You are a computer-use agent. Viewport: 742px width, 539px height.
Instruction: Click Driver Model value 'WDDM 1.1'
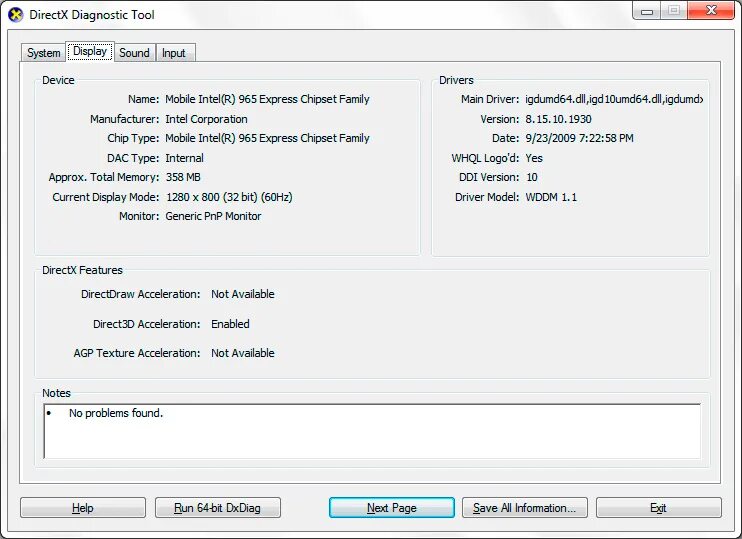tap(551, 197)
